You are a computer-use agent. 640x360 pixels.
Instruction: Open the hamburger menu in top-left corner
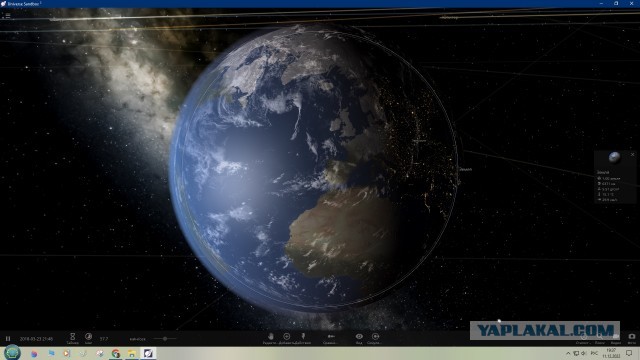(x=8, y=16)
